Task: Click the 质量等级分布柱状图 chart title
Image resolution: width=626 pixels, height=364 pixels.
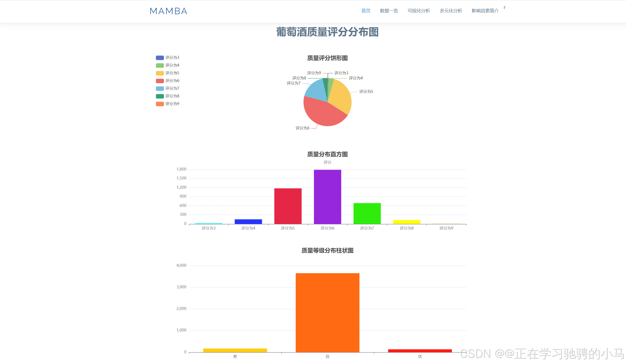Action: pos(327,251)
